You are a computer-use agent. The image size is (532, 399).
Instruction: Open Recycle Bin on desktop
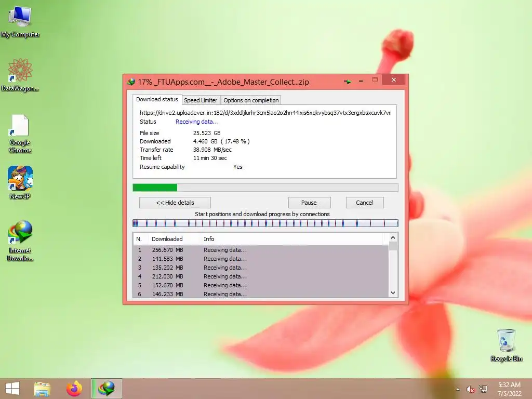tap(506, 345)
